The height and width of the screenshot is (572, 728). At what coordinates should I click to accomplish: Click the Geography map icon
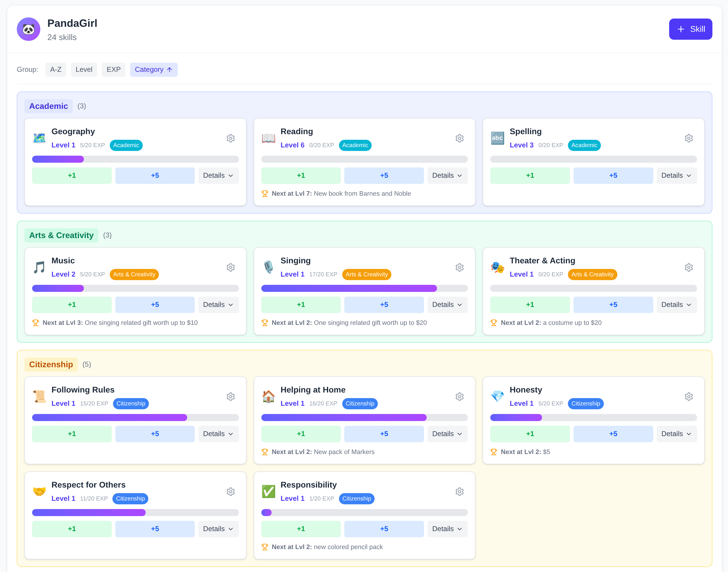click(39, 138)
